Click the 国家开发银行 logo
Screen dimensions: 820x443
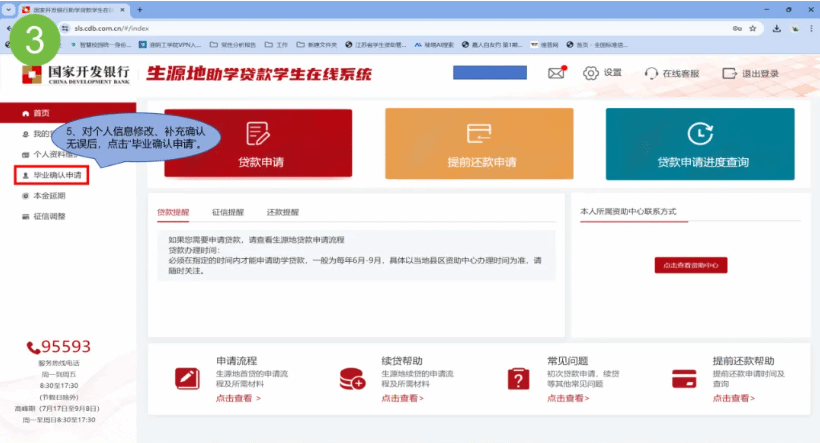[76, 74]
